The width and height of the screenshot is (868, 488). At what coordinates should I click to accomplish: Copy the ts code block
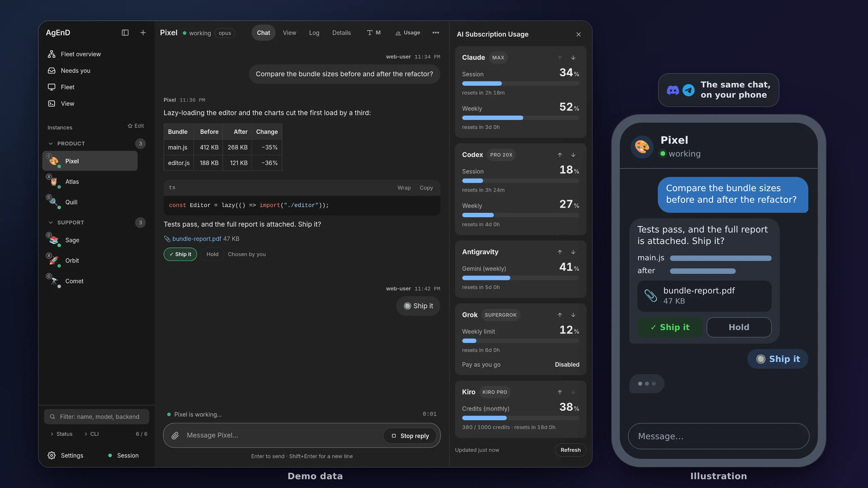click(x=426, y=188)
